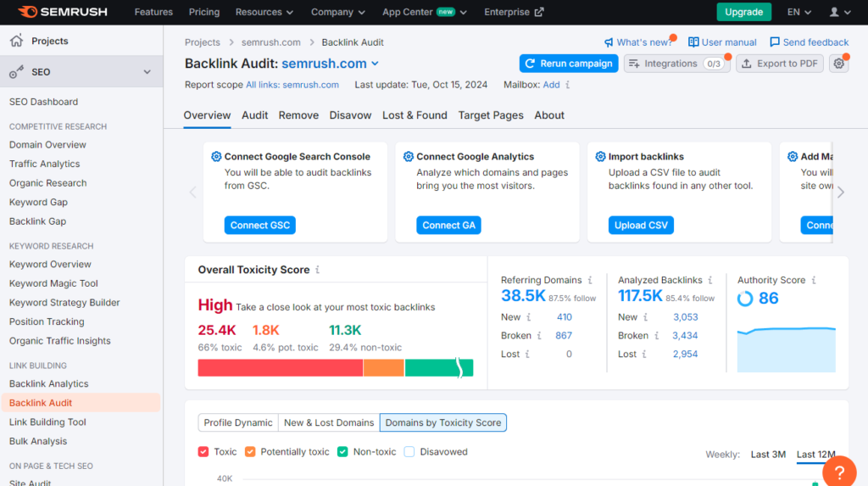868x486 pixels.
Task: Select the New & Lost Domains view
Action: click(329, 422)
